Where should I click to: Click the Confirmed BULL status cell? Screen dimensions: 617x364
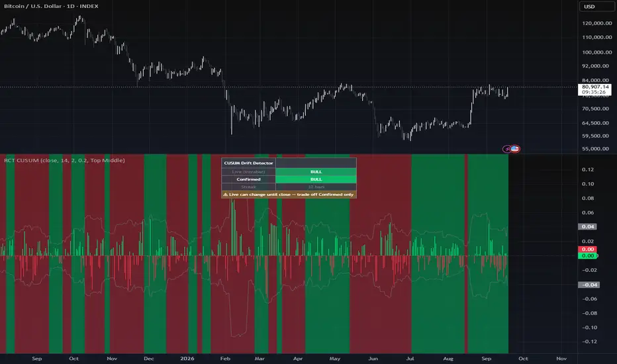[316, 179]
